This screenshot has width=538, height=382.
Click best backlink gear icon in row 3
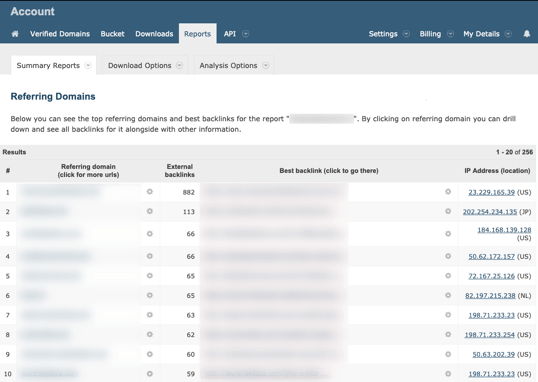point(448,234)
